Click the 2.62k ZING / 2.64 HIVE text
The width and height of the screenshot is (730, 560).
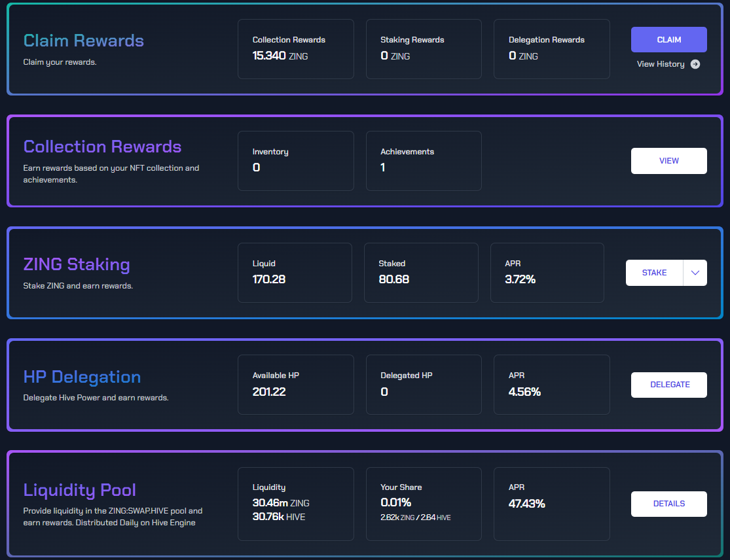(x=415, y=517)
